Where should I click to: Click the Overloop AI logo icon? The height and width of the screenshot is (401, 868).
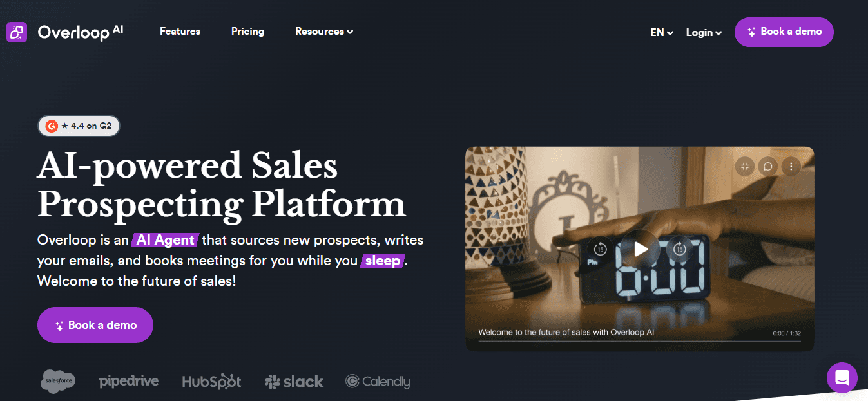tap(17, 32)
